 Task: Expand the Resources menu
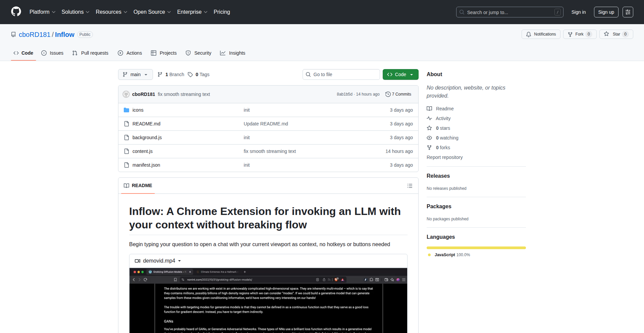(x=111, y=12)
